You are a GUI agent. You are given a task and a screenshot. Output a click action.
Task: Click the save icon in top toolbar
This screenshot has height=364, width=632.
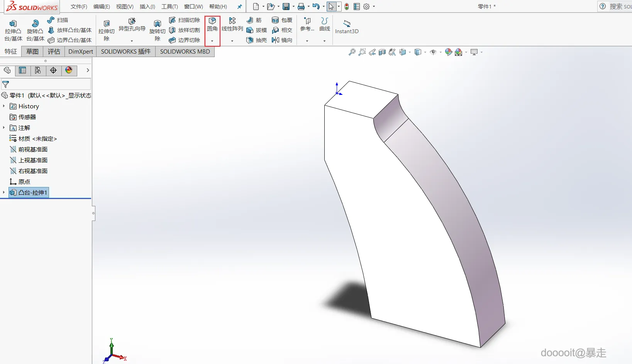(x=286, y=7)
